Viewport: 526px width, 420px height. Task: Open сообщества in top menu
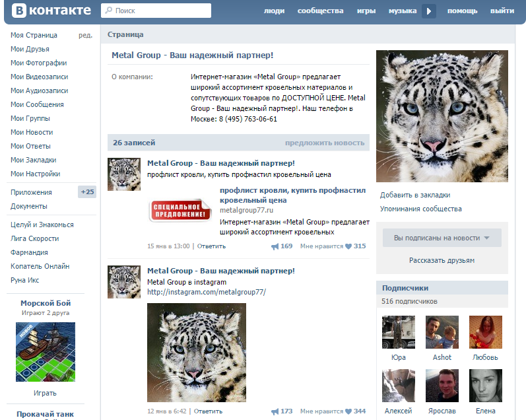point(320,11)
